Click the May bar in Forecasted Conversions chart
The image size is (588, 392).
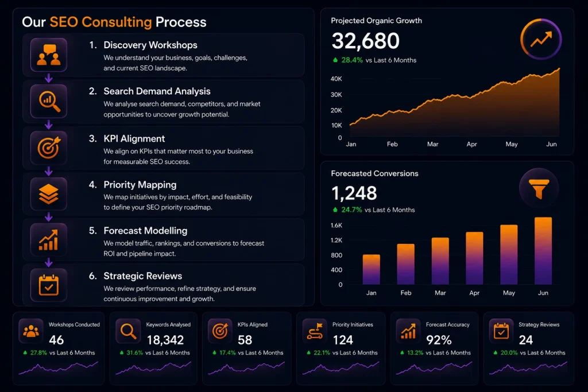tap(509, 255)
